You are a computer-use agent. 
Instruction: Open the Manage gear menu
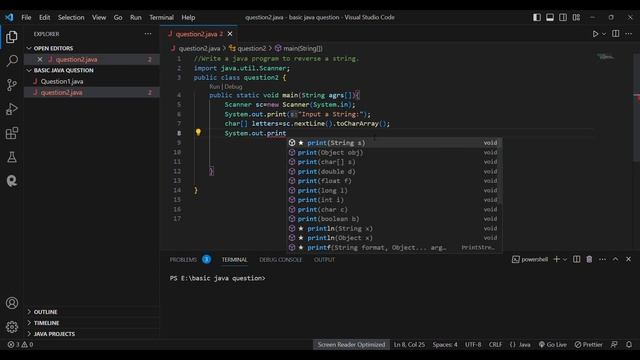12,327
